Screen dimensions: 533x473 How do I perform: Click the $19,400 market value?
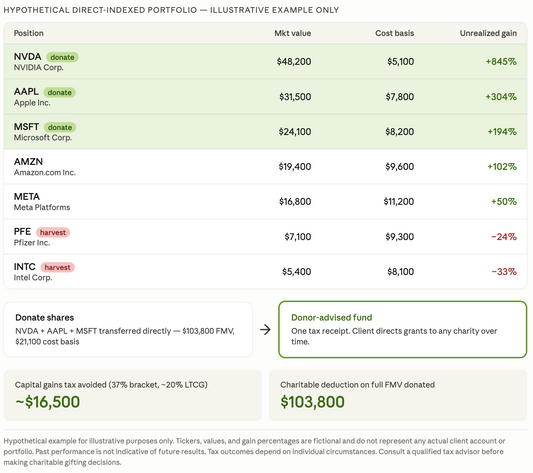[x=295, y=167]
